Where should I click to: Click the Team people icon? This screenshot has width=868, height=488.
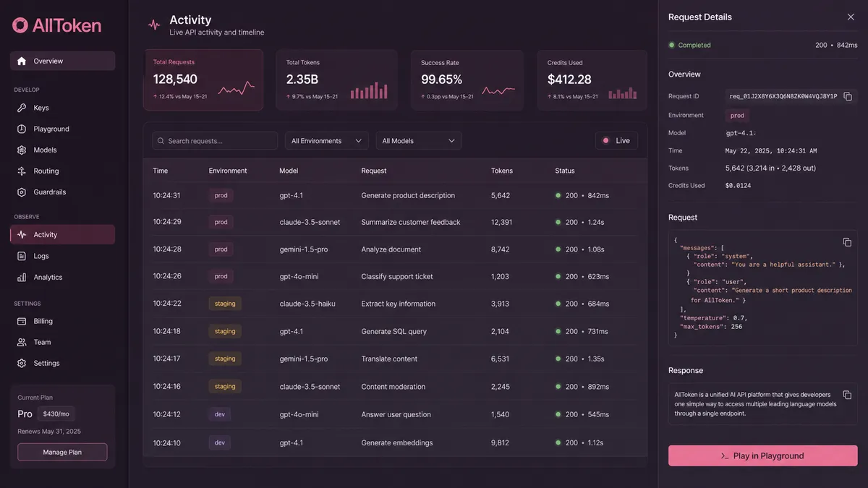pos(22,342)
